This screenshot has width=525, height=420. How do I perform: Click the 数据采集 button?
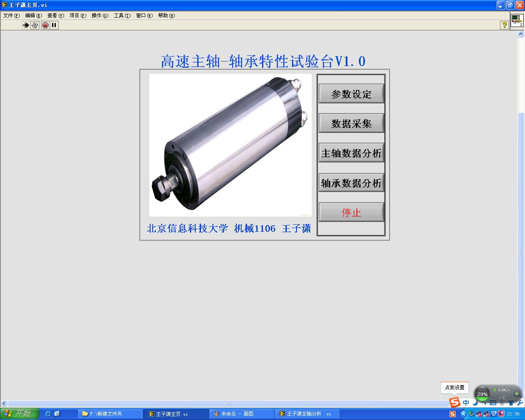pyautogui.click(x=352, y=123)
